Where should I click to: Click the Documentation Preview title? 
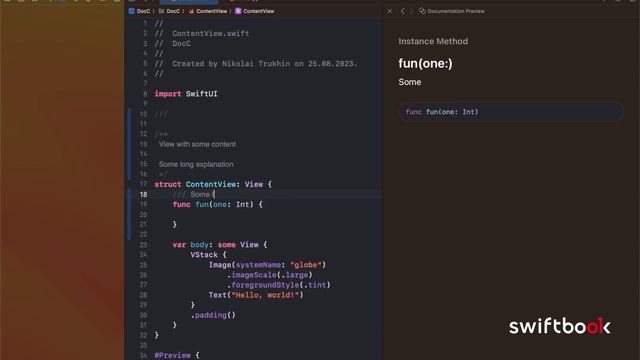(456, 11)
